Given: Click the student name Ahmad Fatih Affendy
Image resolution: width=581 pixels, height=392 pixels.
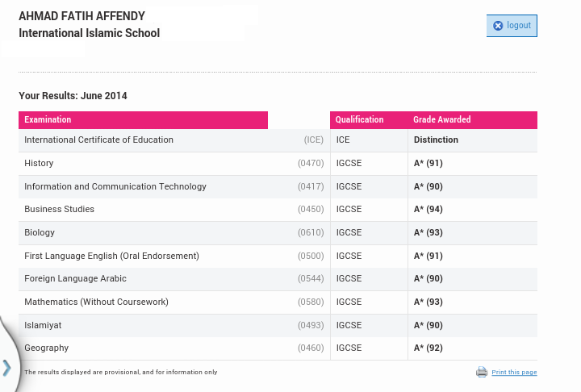Looking at the screenshot, I should (82, 17).
